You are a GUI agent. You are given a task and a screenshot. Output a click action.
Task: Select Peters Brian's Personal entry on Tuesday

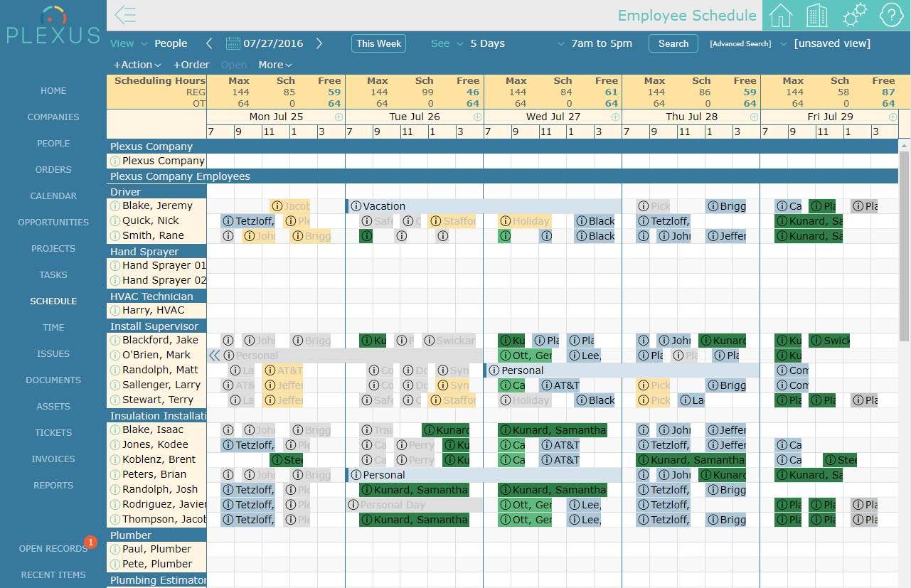coord(484,475)
